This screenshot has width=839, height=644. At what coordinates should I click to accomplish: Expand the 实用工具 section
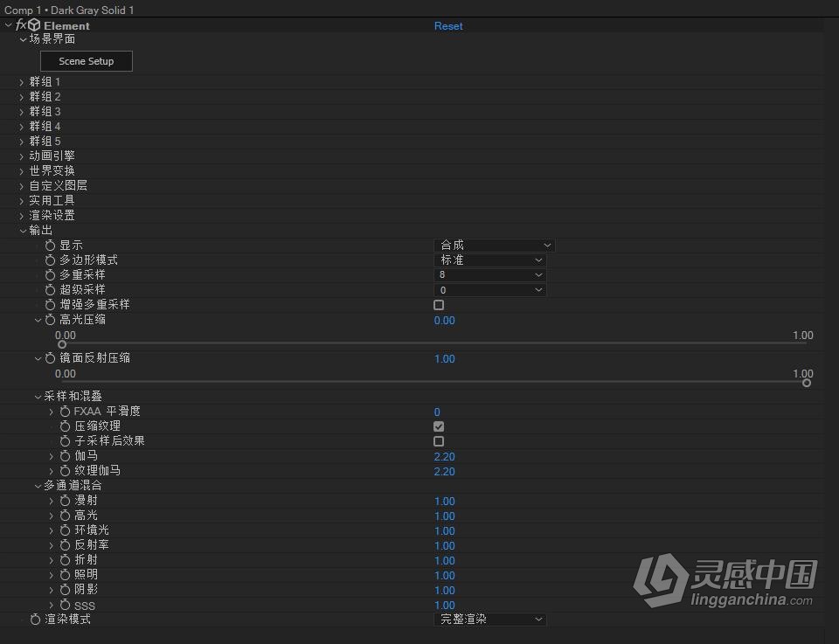click(x=21, y=201)
